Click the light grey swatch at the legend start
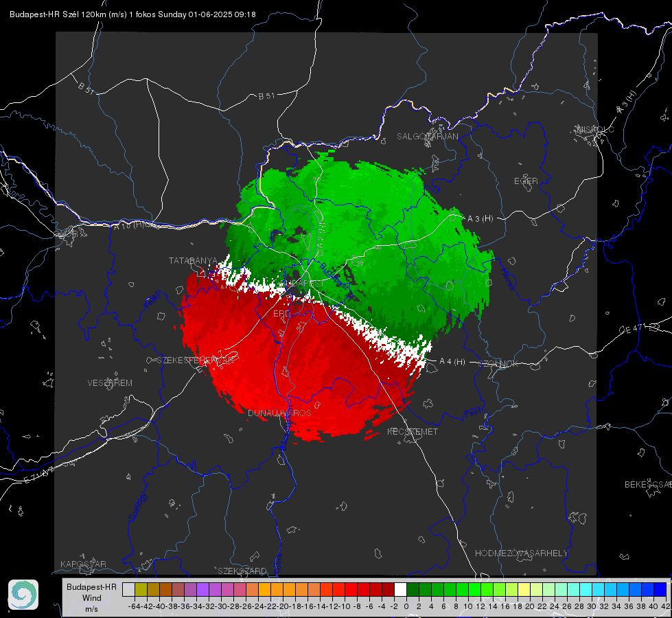This screenshot has width=672, height=618. (x=128, y=589)
